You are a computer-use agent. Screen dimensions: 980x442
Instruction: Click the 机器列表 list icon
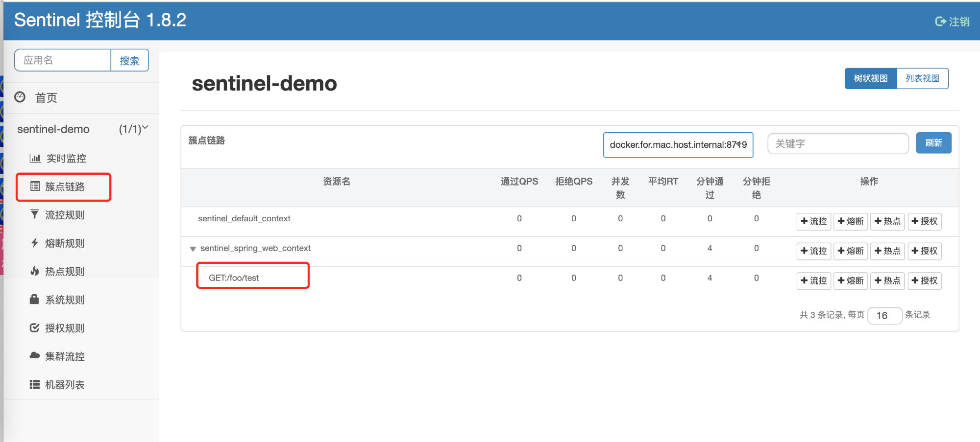click(x=35, y=384)
